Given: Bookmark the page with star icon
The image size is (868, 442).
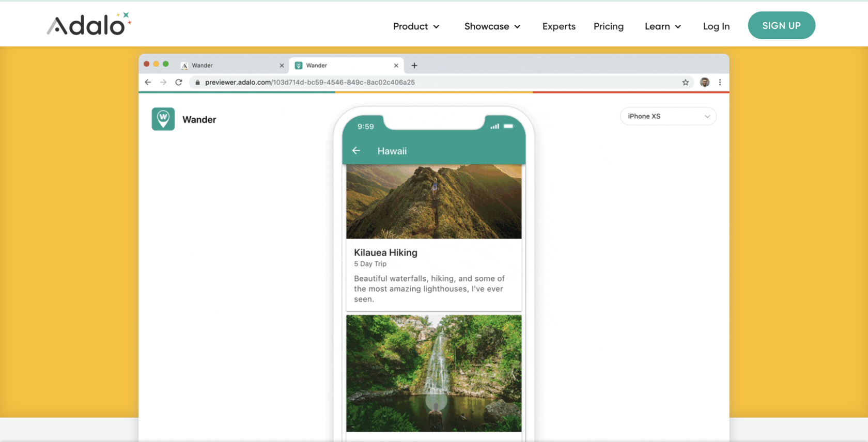Looking at the screenshot, I should (685, 82).
